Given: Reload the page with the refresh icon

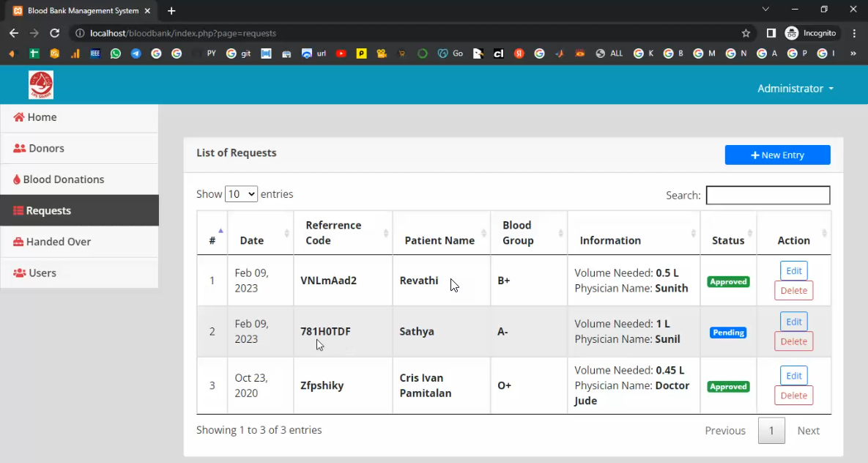Looking at the screenshot, I should click(54, 33).
